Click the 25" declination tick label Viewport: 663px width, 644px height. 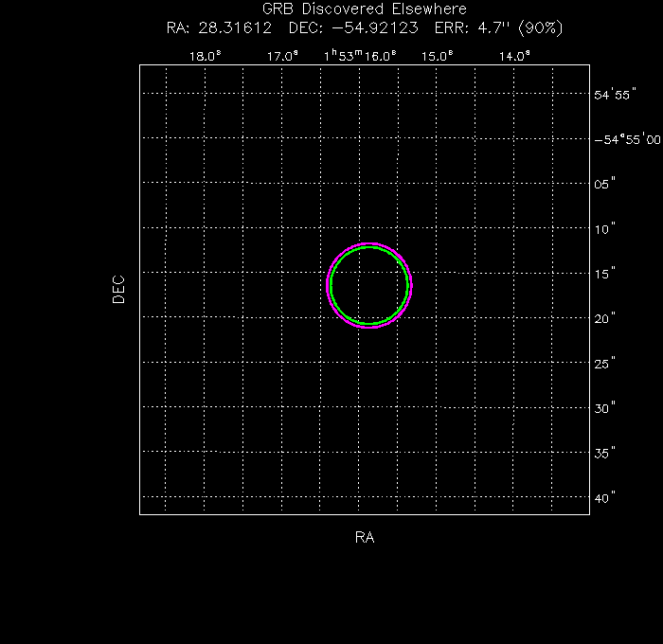(604, 364)
